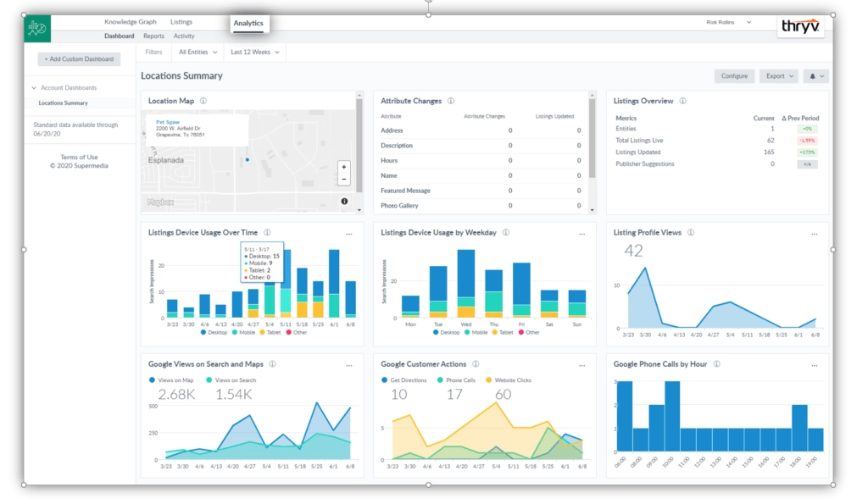868x504 pixels.
Task: Click the info icon next to Attribute Changes
Action: [x=451, y=101]
